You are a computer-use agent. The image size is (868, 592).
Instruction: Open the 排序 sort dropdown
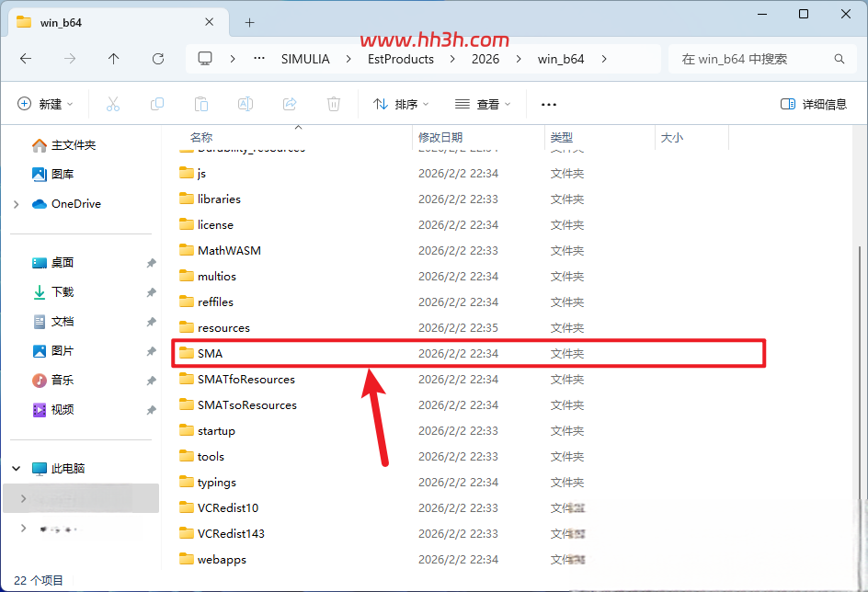coord(401,104)
